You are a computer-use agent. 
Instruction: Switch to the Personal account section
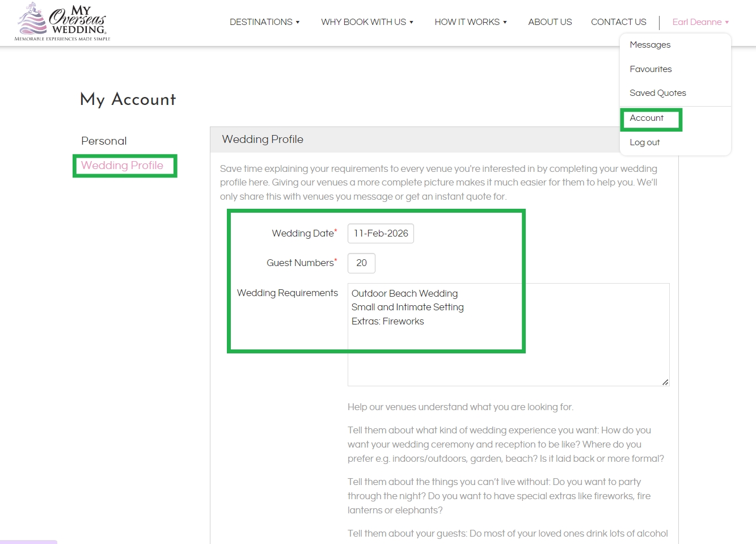tap(104, 141)
